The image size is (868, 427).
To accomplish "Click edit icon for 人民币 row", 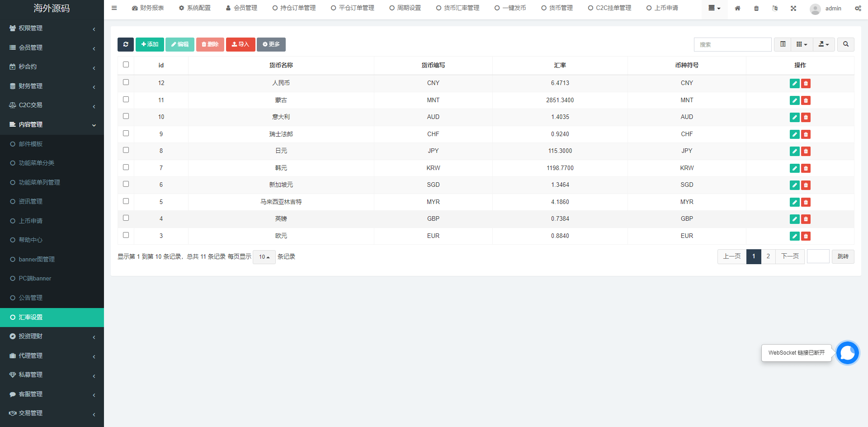I will point(794,83).
